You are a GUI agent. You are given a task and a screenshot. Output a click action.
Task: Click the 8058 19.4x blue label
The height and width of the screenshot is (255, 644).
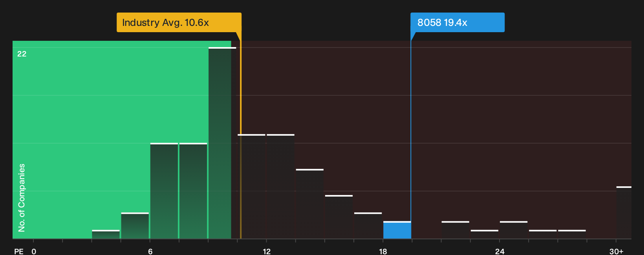point(457,22)
